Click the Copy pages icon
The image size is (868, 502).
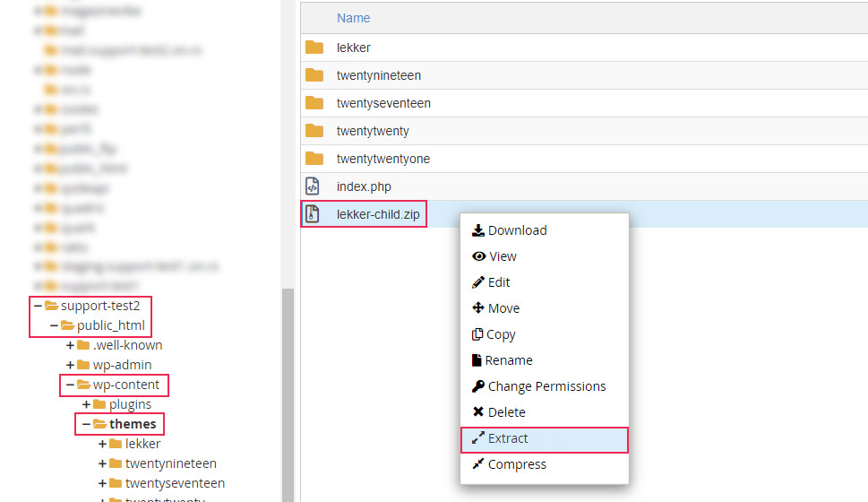(477, 334)
